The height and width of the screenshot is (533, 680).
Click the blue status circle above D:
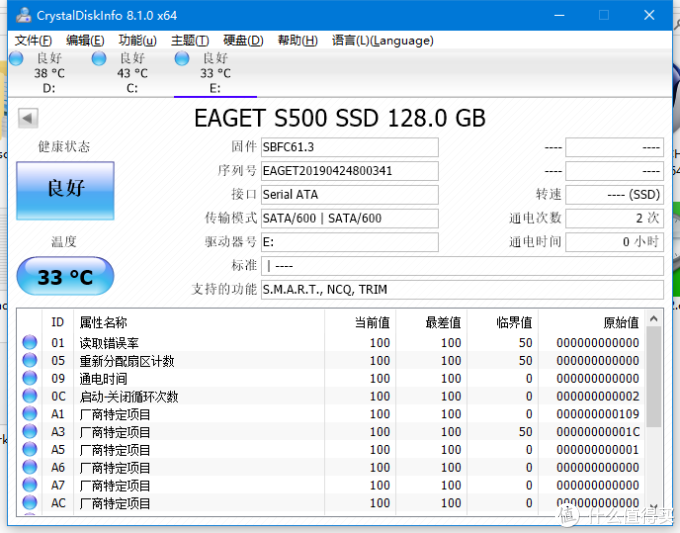click(x=16, y=58)
